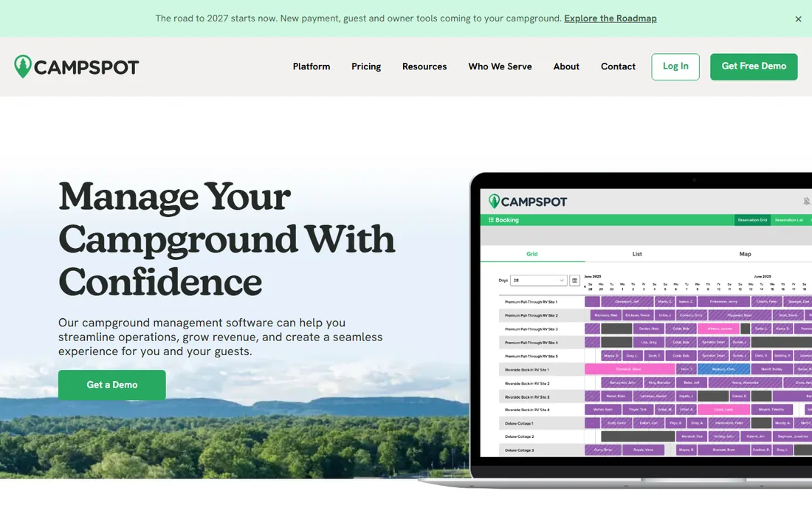
Task: Click the paragraph starting 'Our campground management software'
Action: click(221, 337)
